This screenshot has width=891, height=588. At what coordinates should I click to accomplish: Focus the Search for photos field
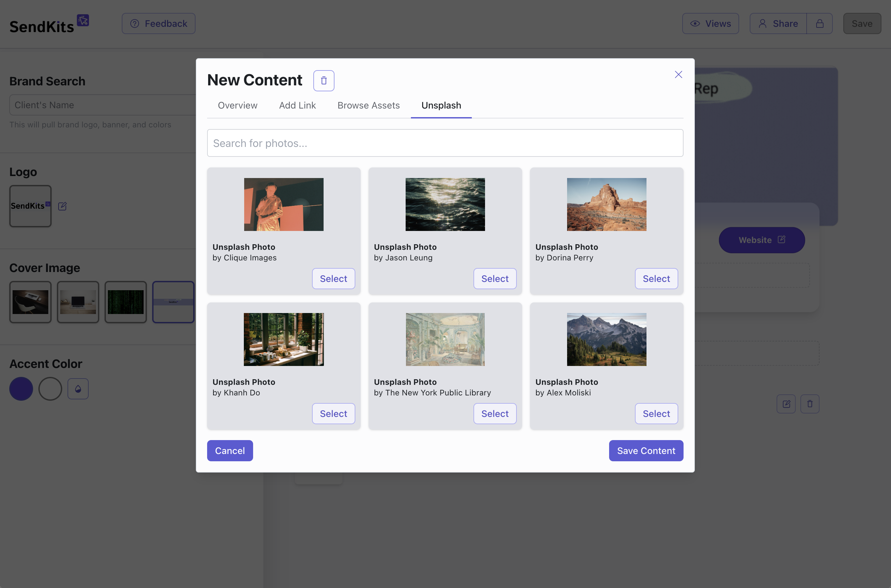(x=445, y=143)
